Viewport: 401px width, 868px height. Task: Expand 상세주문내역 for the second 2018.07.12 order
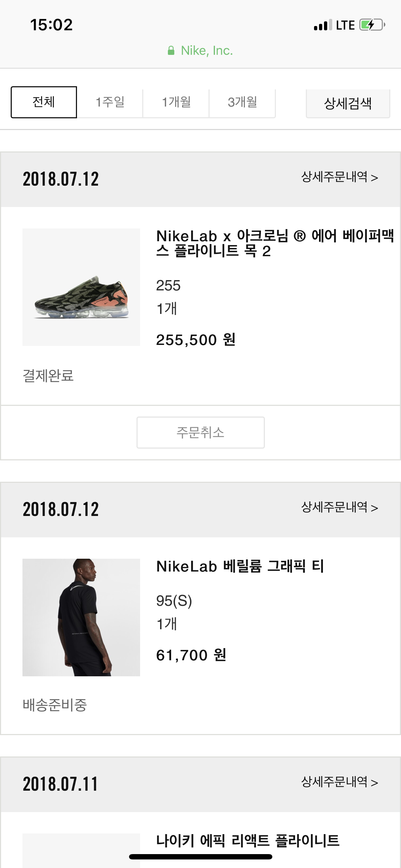click(339, 507)
